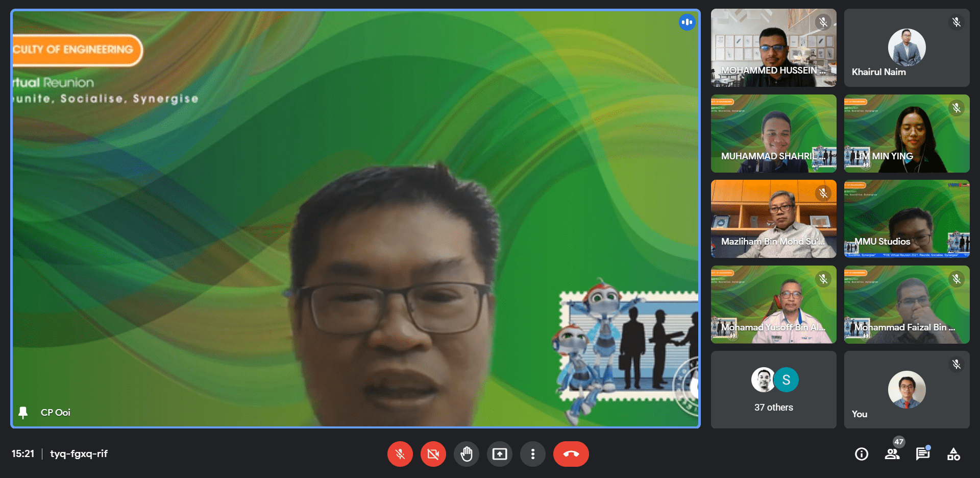Viewport: 980px width, 478px height.
Task: Click the blue speaking indicator on CP Ooi's video
Action: [x=687, y=22]
